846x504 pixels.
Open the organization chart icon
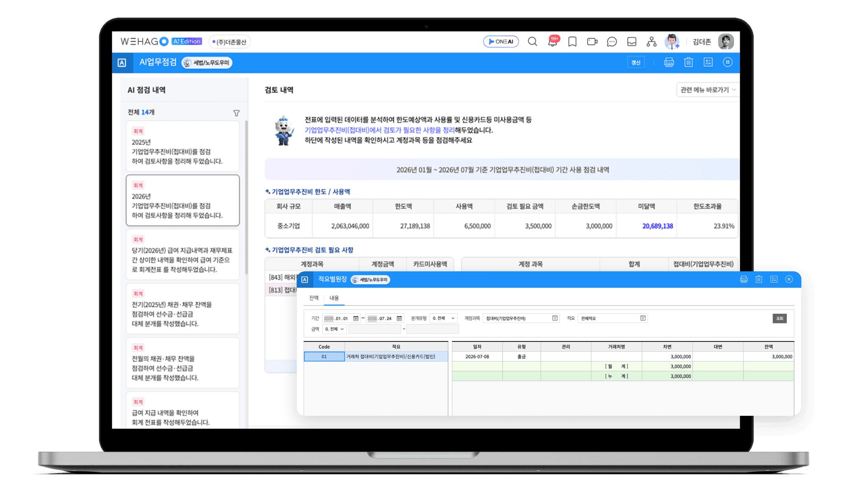[x=652, y=42]
